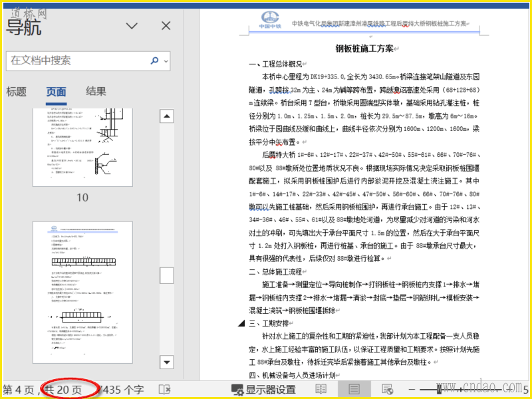Select the 页面 tab

click(x=57, y=92)
